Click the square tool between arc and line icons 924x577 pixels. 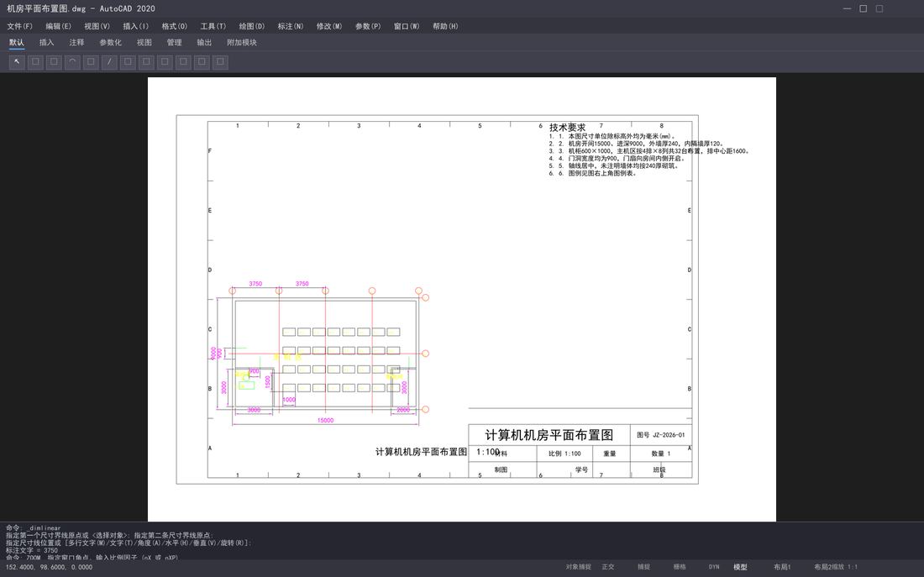91,62
